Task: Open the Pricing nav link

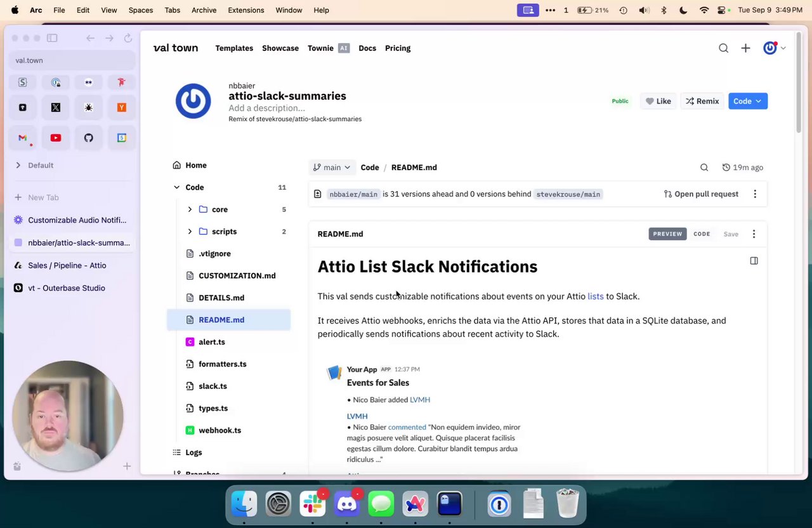Action: pos(398,48)
